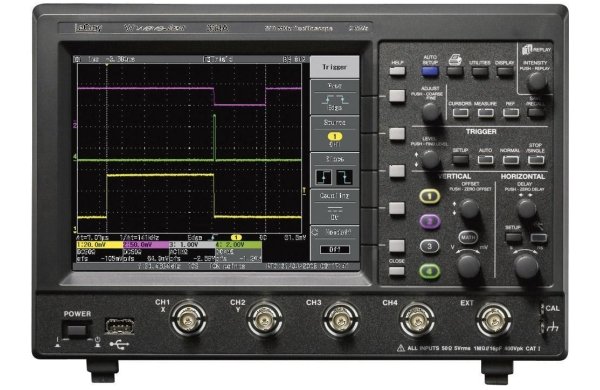
Task: Select the purple channel 2 button
Action: [430, 221]
